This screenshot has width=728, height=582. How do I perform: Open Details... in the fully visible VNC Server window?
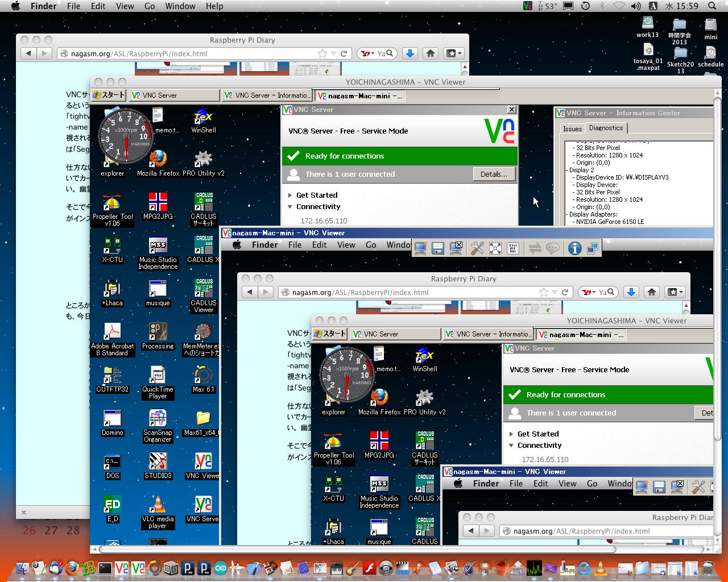click(x=494, y=174)
